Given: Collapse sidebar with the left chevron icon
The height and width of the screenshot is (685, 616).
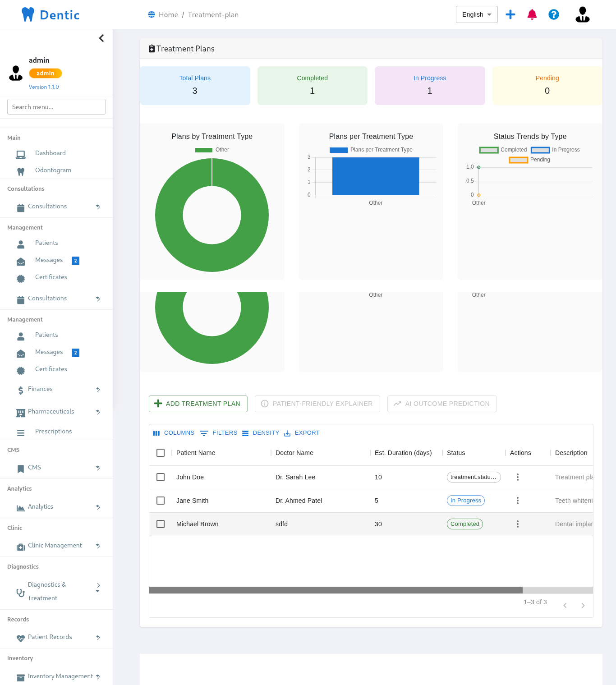Looking at the screenshot, I should click(x=101, y=38).
